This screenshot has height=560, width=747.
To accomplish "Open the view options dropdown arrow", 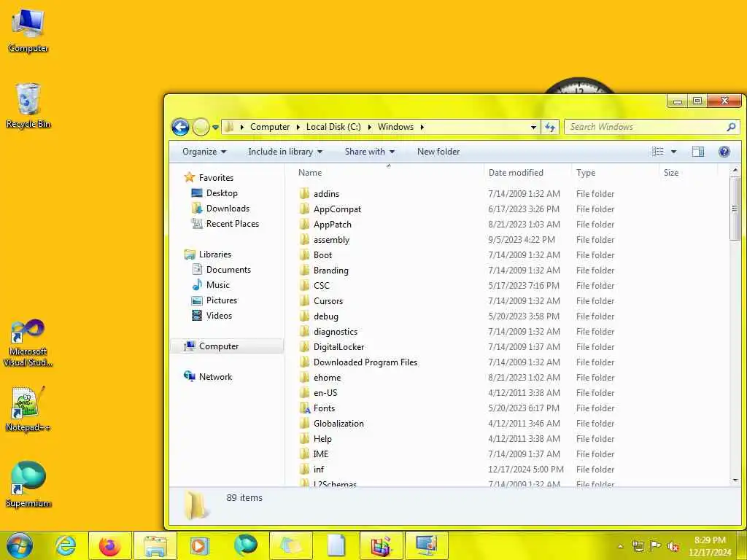I will [673, 152].
